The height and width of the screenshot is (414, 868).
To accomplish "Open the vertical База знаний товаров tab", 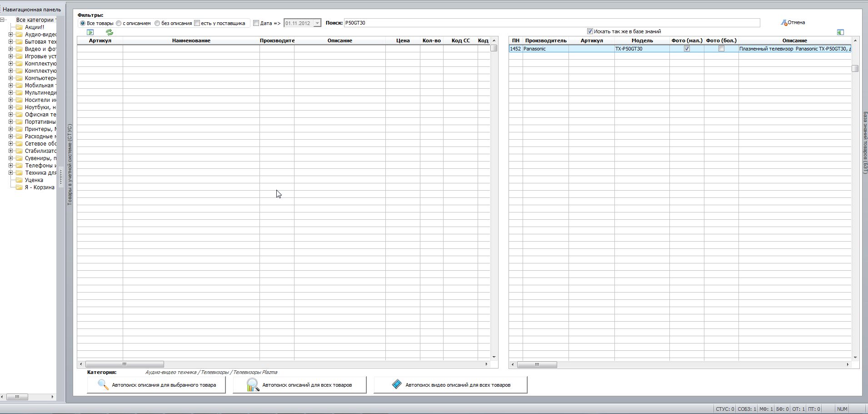I will pos(865,142).
